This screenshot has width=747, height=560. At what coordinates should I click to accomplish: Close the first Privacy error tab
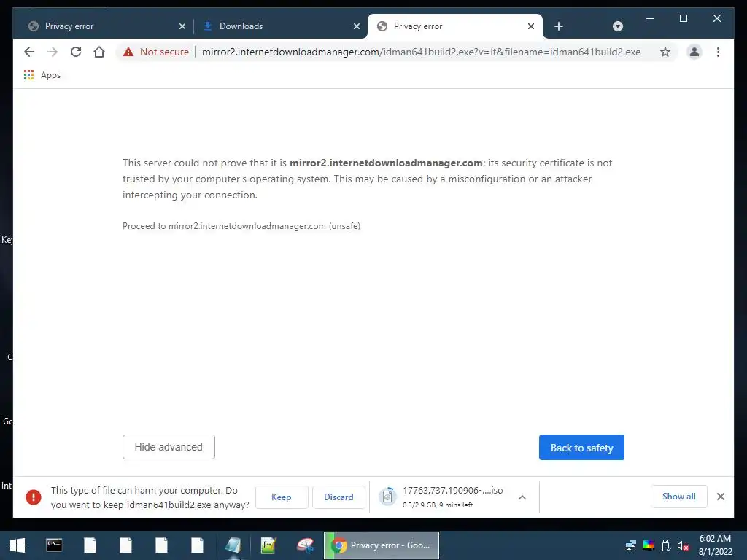[182, 26]
